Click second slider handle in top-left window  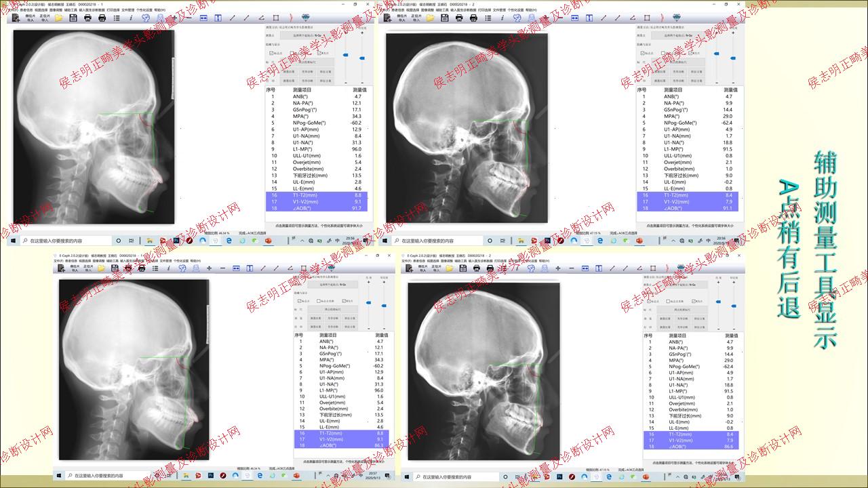(362, 58)
